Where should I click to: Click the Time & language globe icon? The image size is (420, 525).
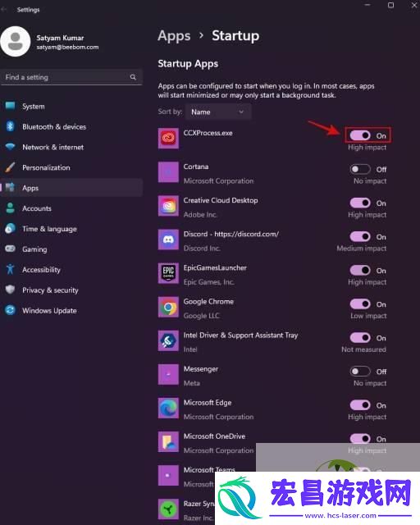(10, 228)
